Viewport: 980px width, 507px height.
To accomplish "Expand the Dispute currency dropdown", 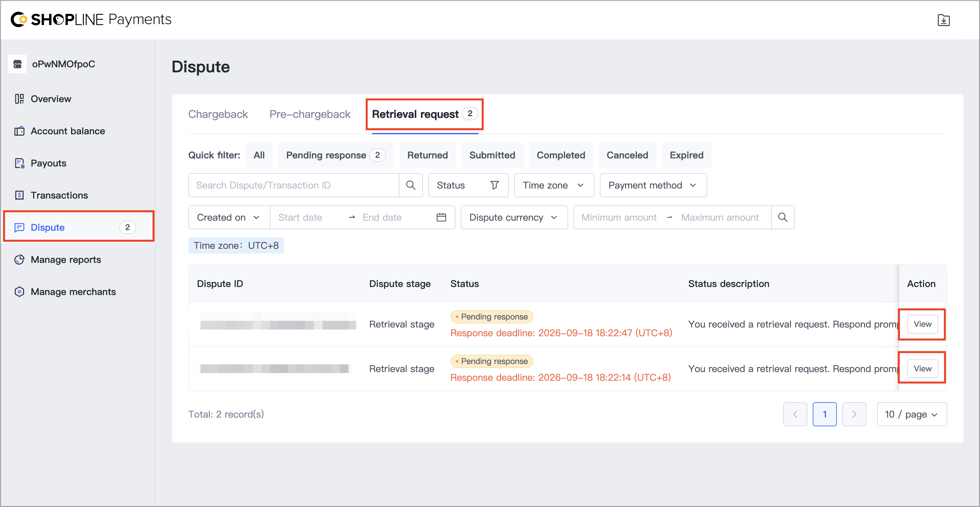I will [x=514, y=217].
